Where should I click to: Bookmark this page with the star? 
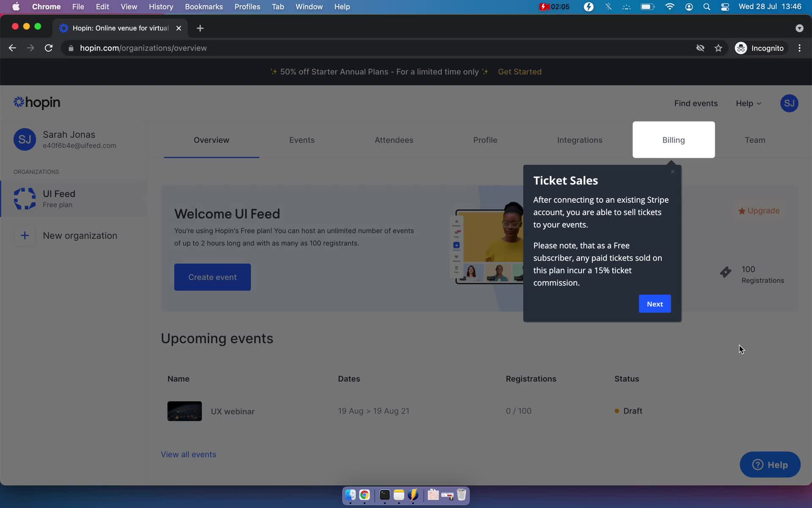point(718,48)
